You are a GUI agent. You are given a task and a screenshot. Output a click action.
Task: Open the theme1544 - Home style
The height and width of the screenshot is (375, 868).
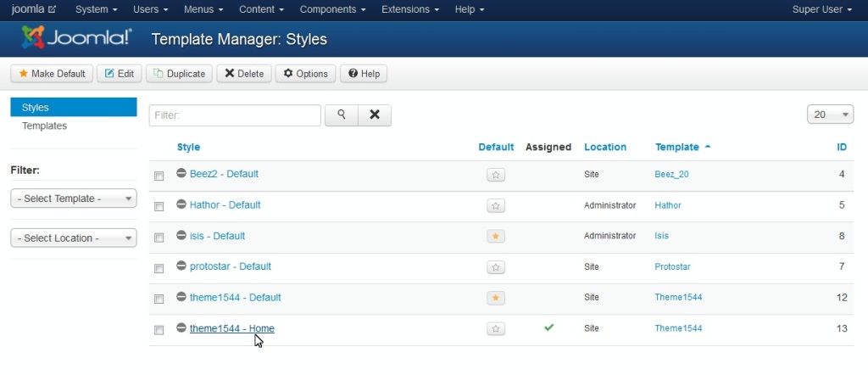(x=232, y=328)
